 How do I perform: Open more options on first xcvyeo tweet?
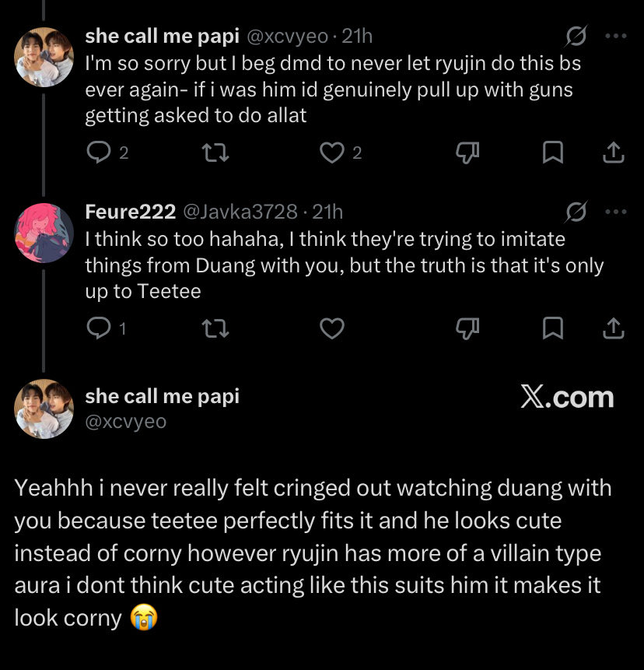[x=616, y=36]
